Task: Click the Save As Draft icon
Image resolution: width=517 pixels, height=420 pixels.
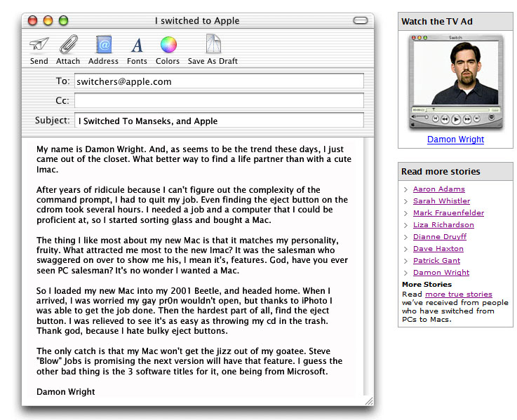Action: (x=213, y=44)
